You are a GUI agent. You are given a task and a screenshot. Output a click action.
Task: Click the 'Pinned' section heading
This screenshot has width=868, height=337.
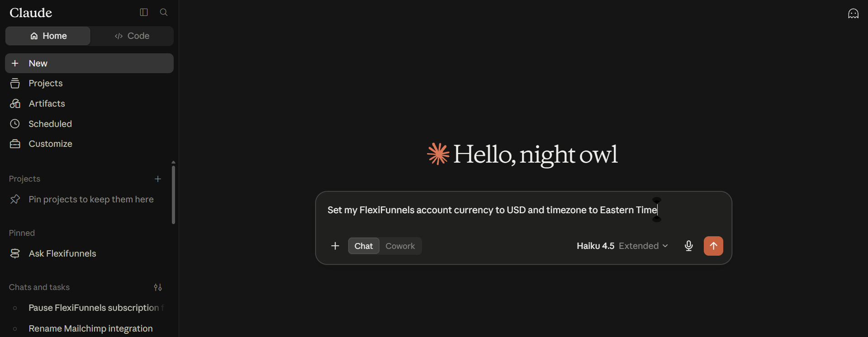[x=22, y=233]
